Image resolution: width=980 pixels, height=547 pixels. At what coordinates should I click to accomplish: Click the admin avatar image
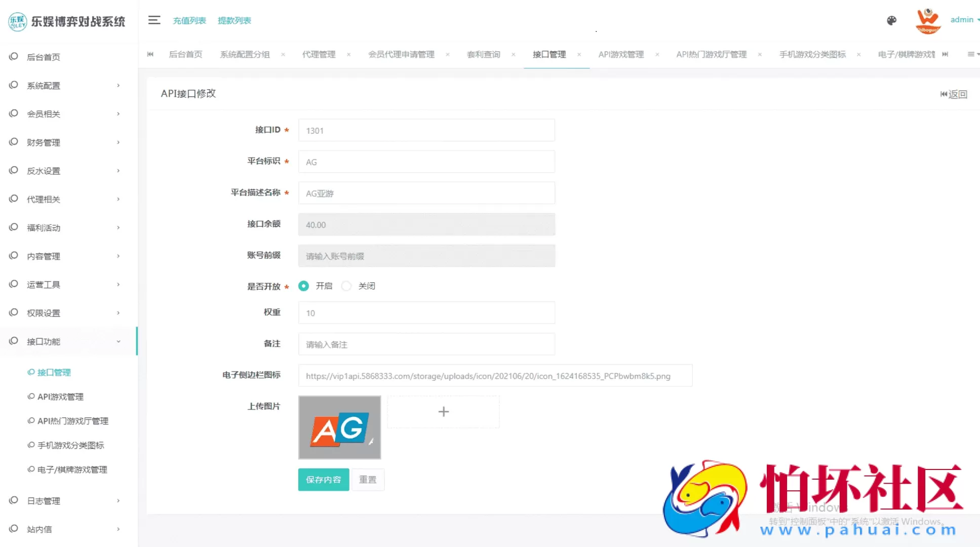click(927, 21)
